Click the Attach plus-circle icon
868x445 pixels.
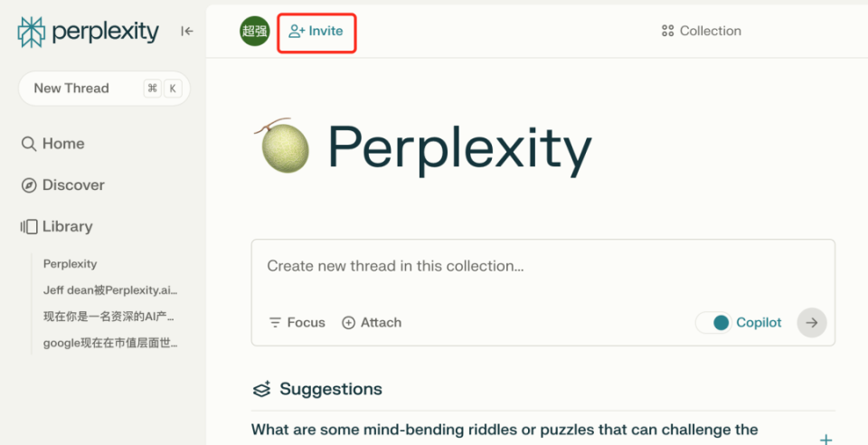(x=349, y=323)
